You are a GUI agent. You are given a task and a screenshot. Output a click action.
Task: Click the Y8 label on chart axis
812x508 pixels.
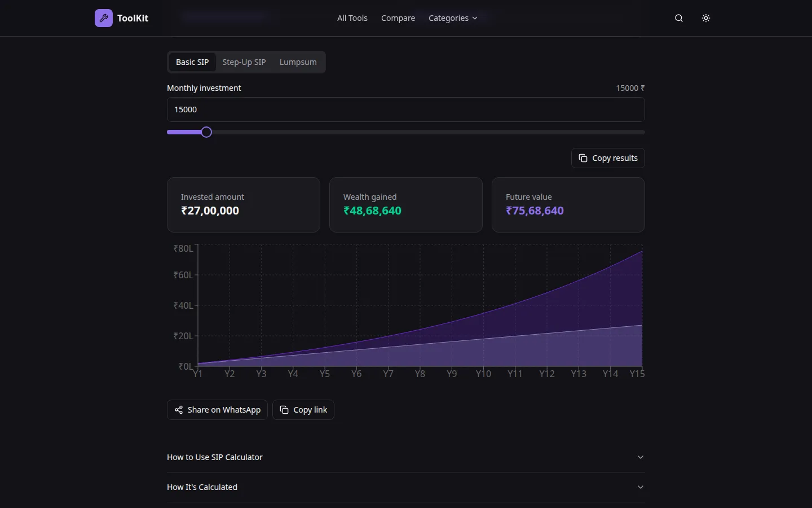(x=420, y=374)
